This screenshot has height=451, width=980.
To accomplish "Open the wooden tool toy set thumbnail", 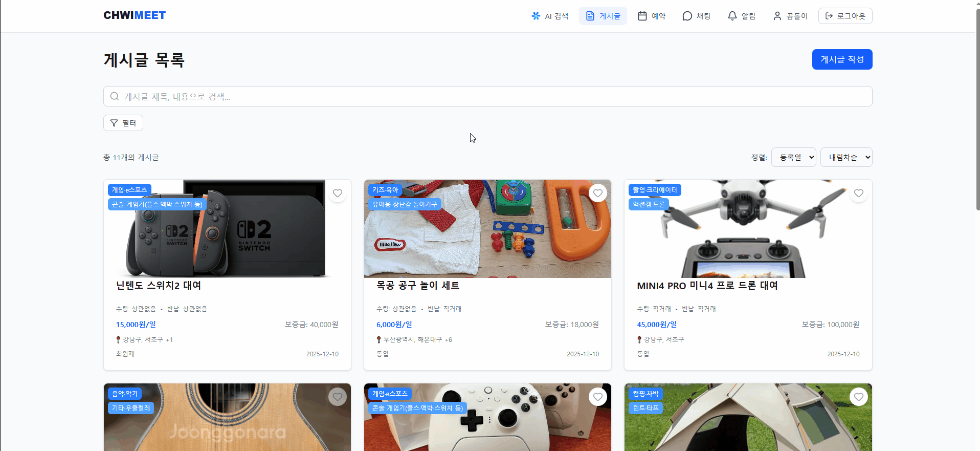I will [487, 229].
